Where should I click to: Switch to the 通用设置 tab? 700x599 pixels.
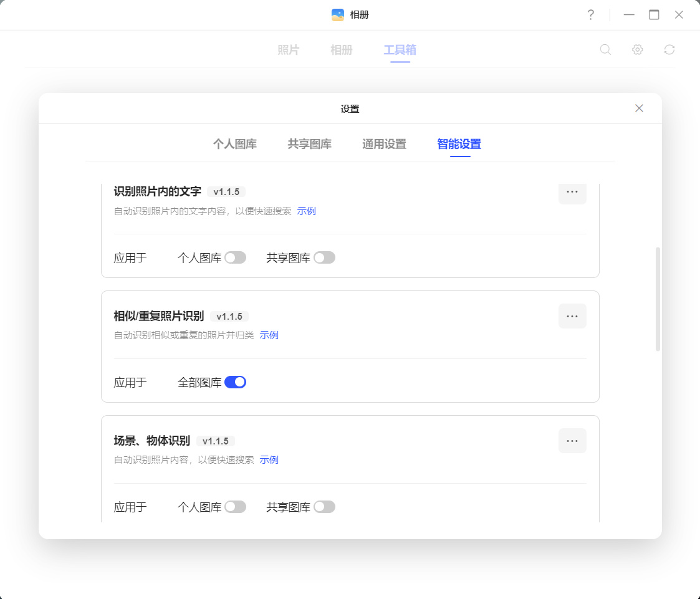pos(385,144)
